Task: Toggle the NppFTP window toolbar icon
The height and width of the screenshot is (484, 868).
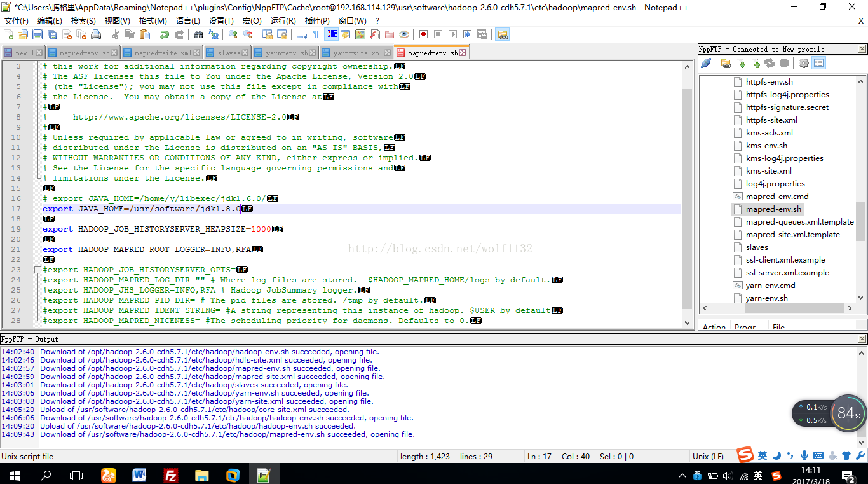Action: click(x=502, y=34)
